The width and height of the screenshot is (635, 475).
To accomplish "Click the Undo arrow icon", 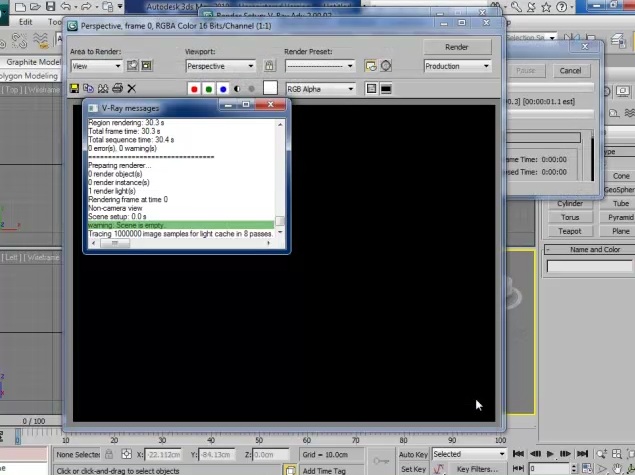I will (66, 6).
